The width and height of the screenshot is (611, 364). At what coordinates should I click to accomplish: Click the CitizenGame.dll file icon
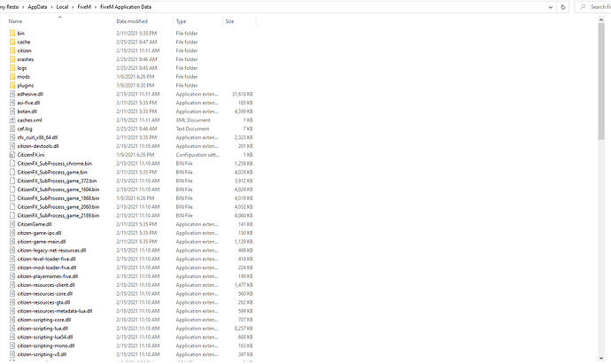point(12,224)
